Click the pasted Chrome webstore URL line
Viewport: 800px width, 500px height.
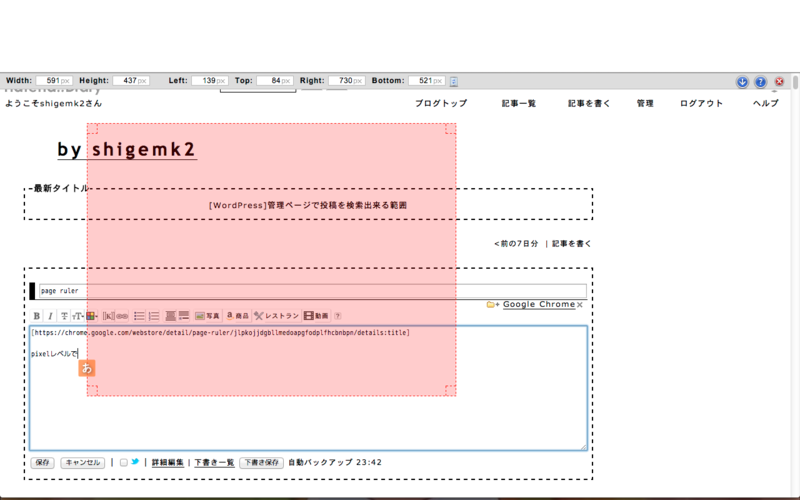(x=220, y=333)
